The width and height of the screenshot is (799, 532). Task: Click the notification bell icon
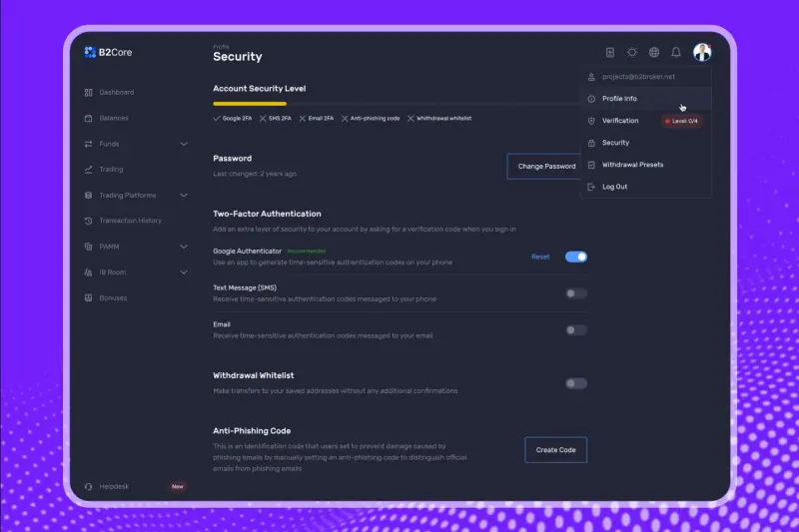click(676, 52)
